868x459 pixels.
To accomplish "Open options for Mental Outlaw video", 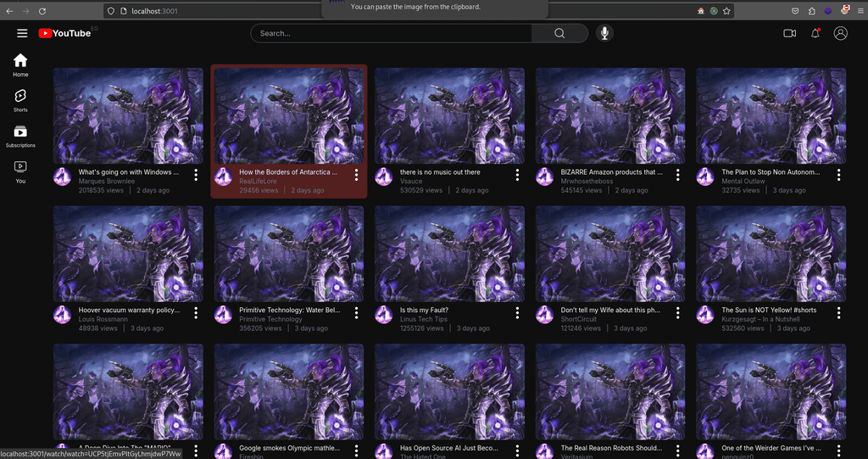I will 838,175.
